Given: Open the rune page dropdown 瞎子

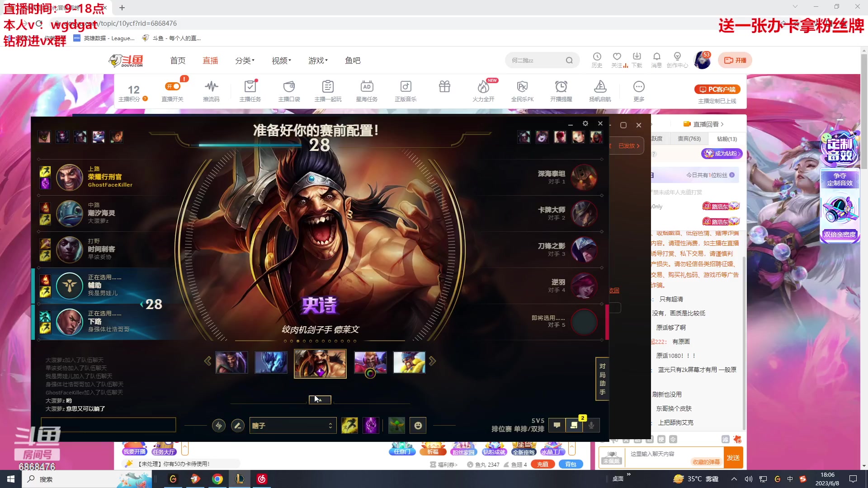Looking at the screenshot, I should point(292,425).
